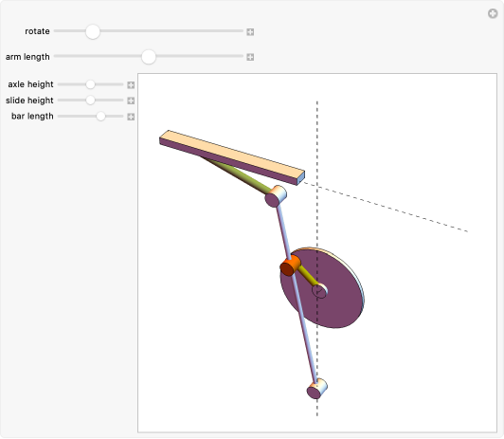Click the bar length slider thumb

[x=101, y=116]
